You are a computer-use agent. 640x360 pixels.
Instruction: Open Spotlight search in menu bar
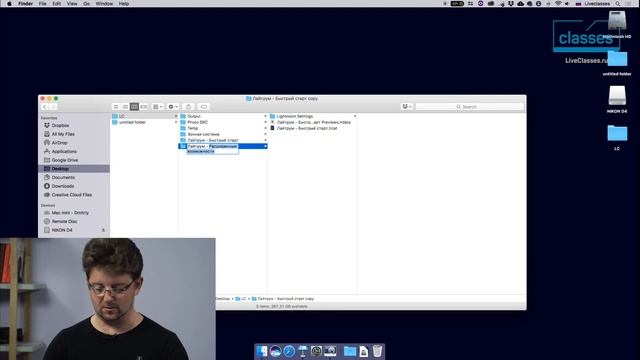[618, 4]
